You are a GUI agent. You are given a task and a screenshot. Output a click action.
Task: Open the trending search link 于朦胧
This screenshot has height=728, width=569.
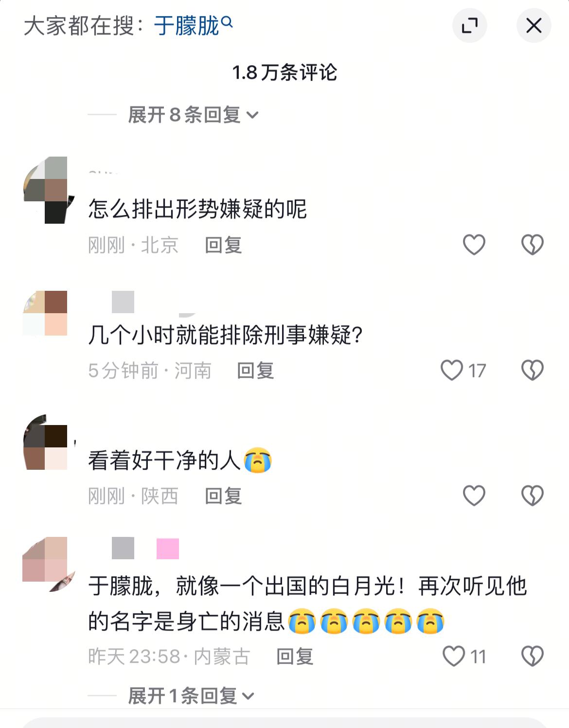pyautogui.click(x=187, y=26)
